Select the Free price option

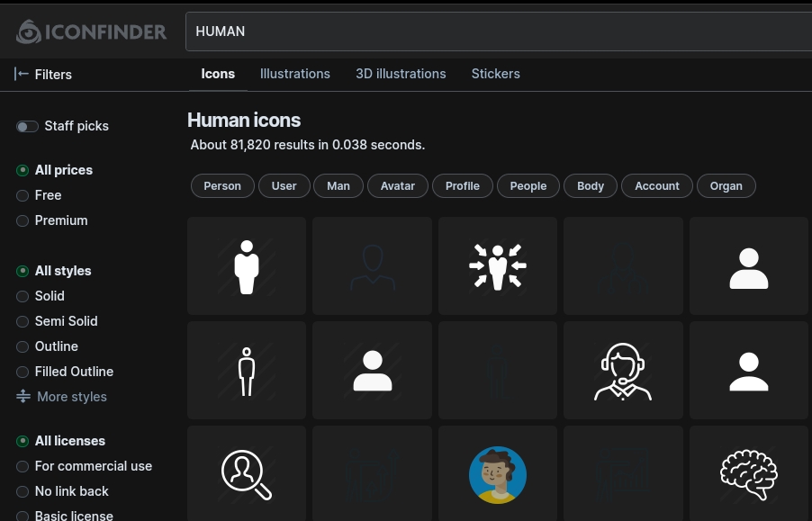click(23, 195)
